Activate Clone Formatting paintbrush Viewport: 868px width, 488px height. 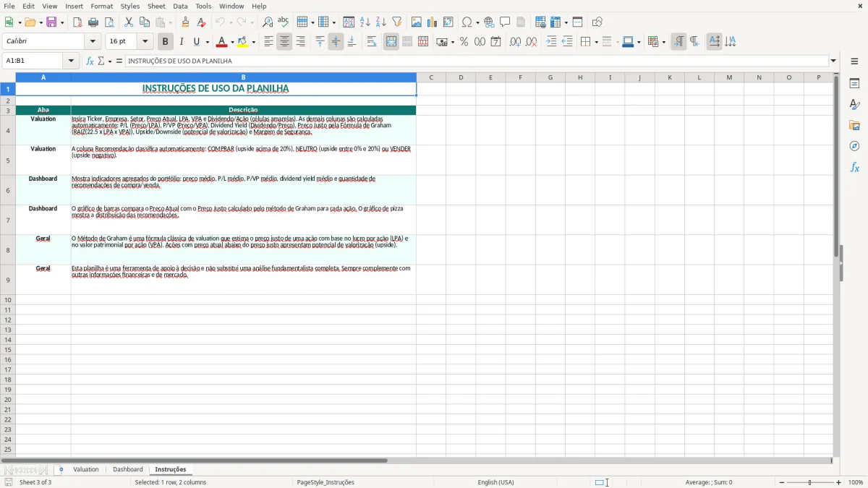pos(186,22)
